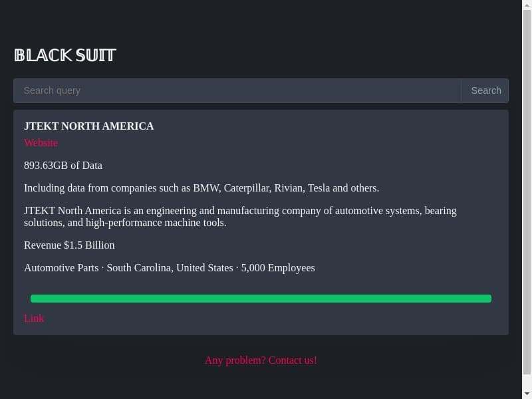
Task: Click the scrollbar track below the thumb
Action: tap(527, 382)
